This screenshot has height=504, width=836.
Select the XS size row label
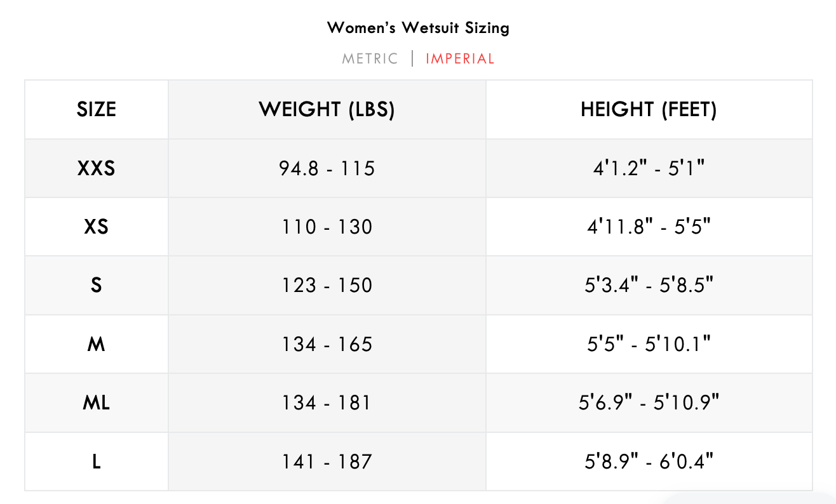coord(97,227)
